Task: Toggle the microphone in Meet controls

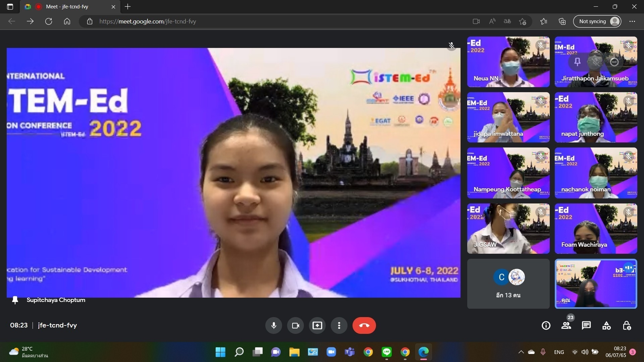Action: 274,325
